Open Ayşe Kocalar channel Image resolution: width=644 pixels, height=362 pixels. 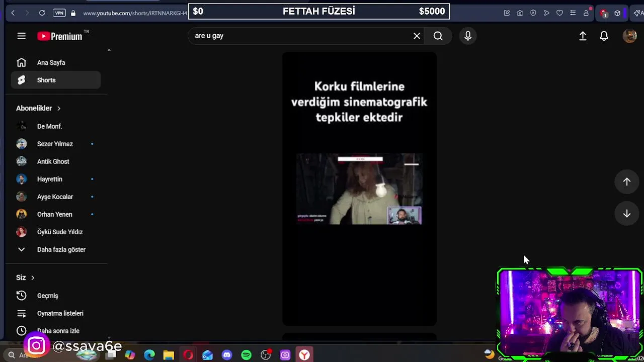click(x=55, y=197)
